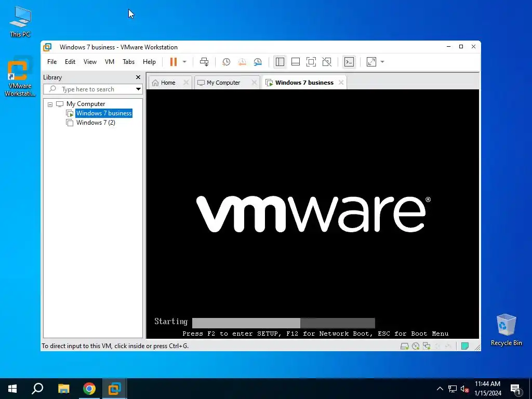Open the Tabs menu
This screenshot has width=532, height=399.
tap(129, 62)
